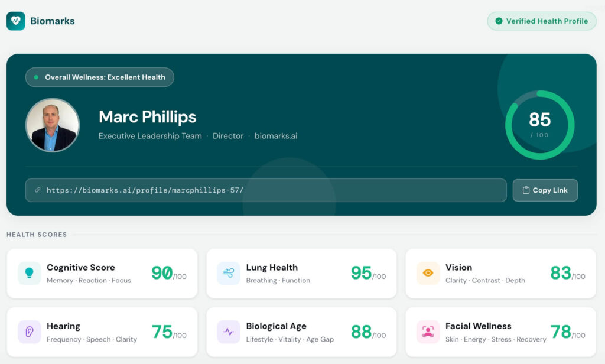Click Clarity · Contrast · Depth subtitle
The image size is (605, 364).
coord(485,280)
